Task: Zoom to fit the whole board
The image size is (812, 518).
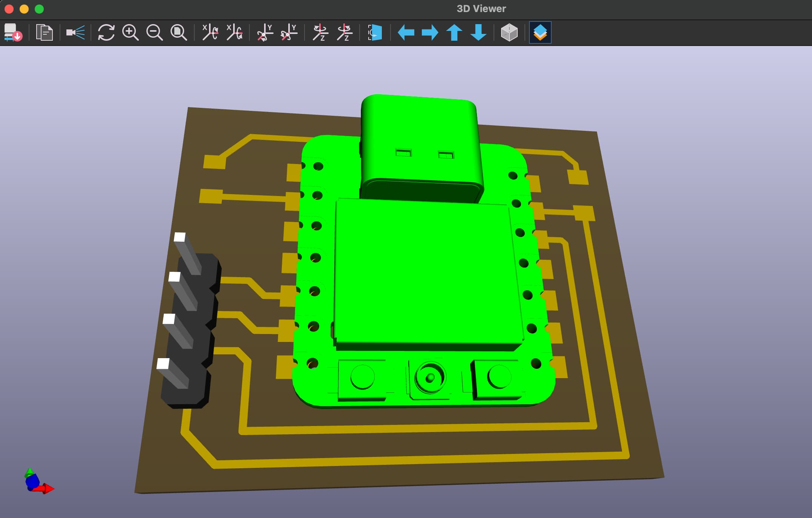Action: click(x=178, y=32)
